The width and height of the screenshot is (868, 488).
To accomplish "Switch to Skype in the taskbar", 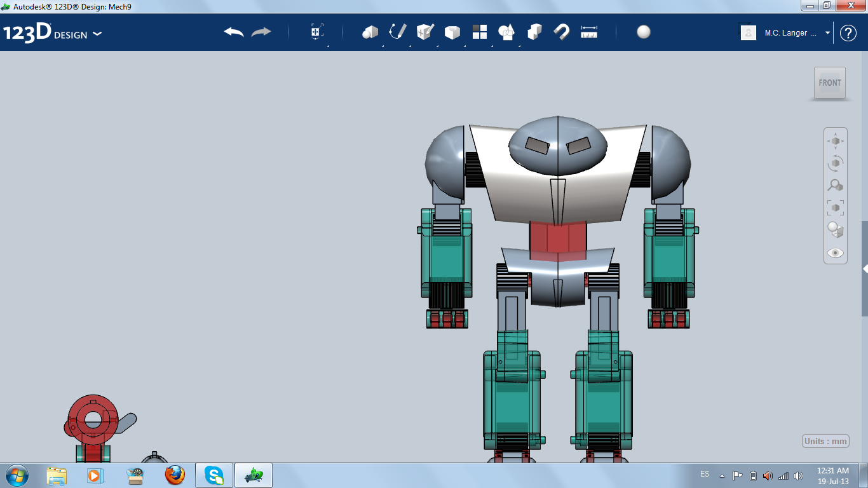I will click(214, 475).
